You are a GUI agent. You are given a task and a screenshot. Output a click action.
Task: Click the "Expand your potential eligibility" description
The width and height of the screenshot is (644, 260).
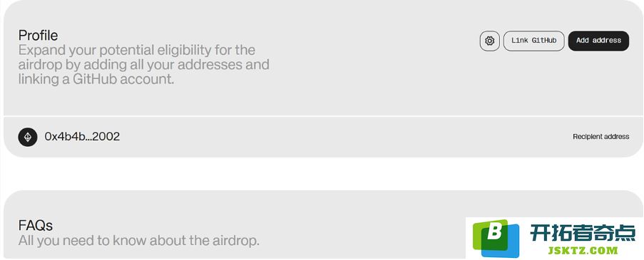[137, 50]
